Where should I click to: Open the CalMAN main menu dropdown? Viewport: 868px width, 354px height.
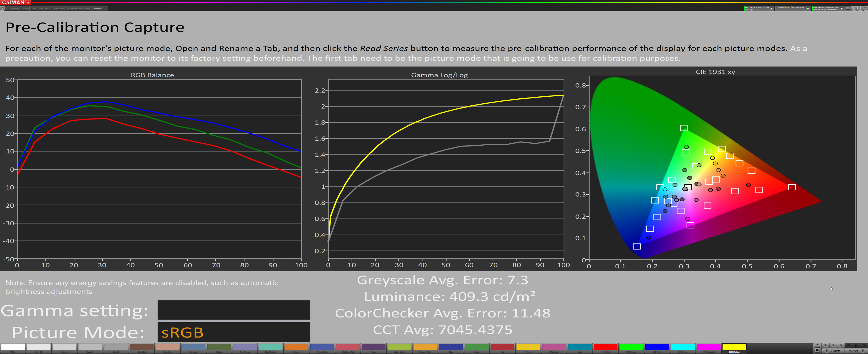[x=28, y=2]
